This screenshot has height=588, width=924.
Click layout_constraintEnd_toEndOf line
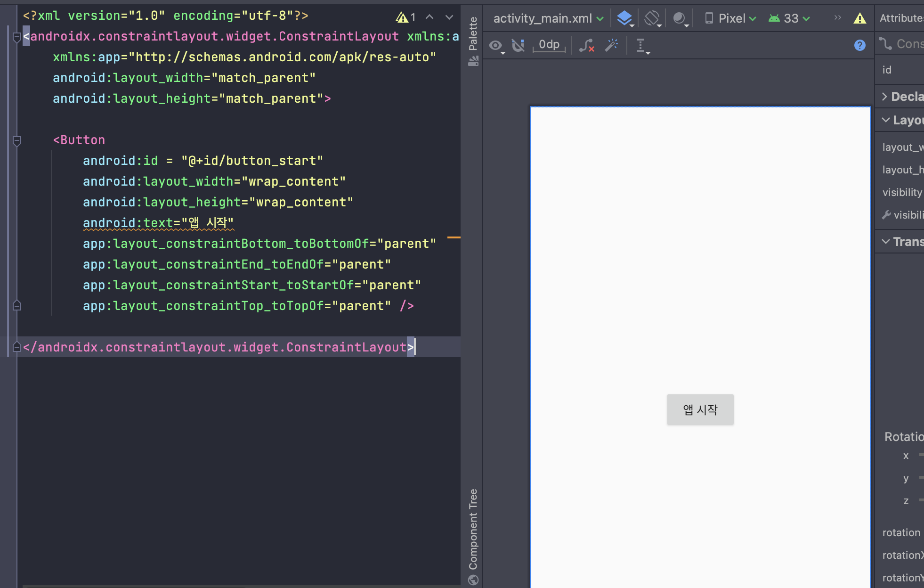pyautogui.click(x=237, y=264)
